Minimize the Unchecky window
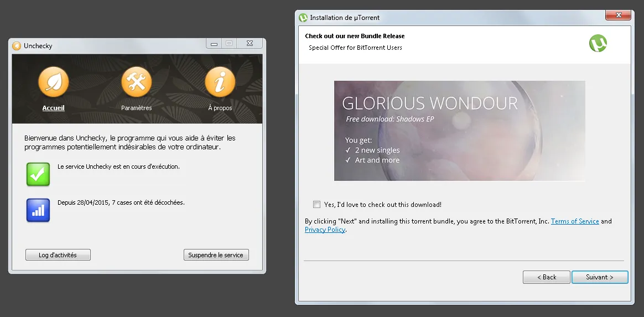The height and width of the screenshot is (317, 644). [x=214, y=43]
